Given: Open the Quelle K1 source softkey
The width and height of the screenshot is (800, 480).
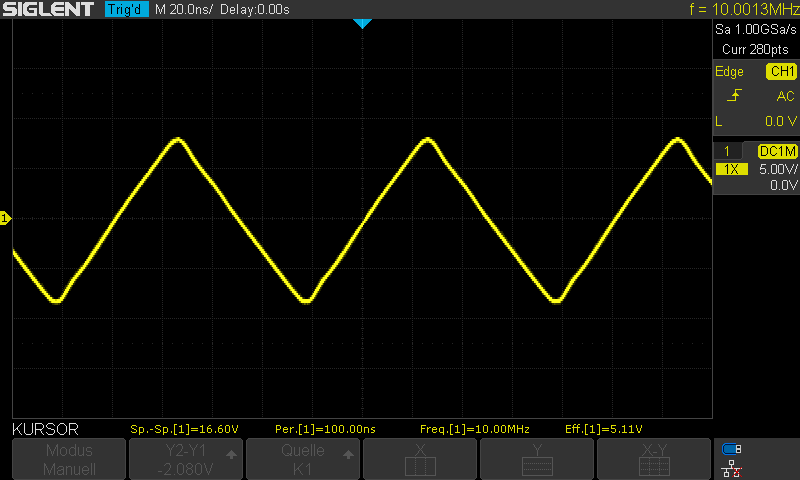Looking at the screenshot, I should tap(303, 459).
